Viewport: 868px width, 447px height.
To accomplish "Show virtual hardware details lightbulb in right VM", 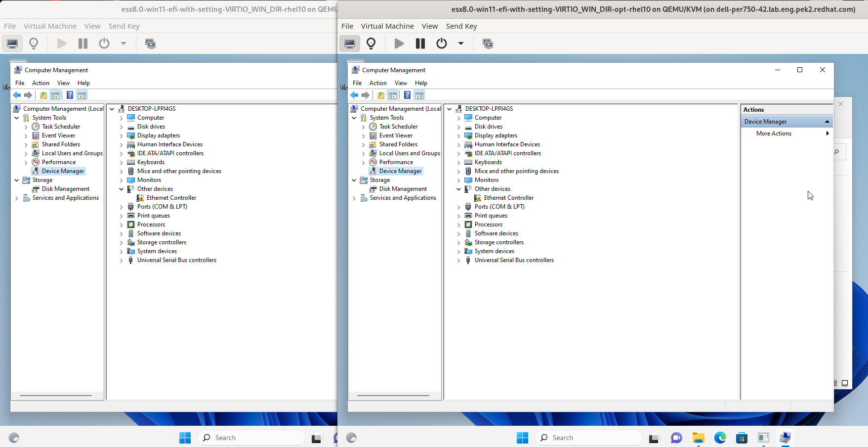I will 371,44.
